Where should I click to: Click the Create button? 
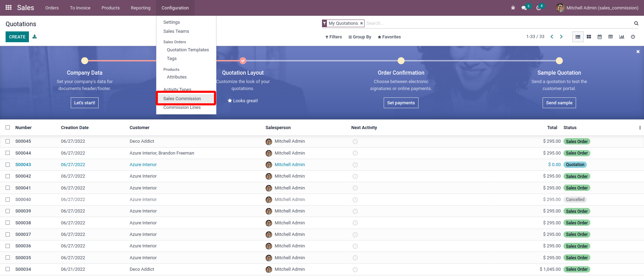pos(17,37)
